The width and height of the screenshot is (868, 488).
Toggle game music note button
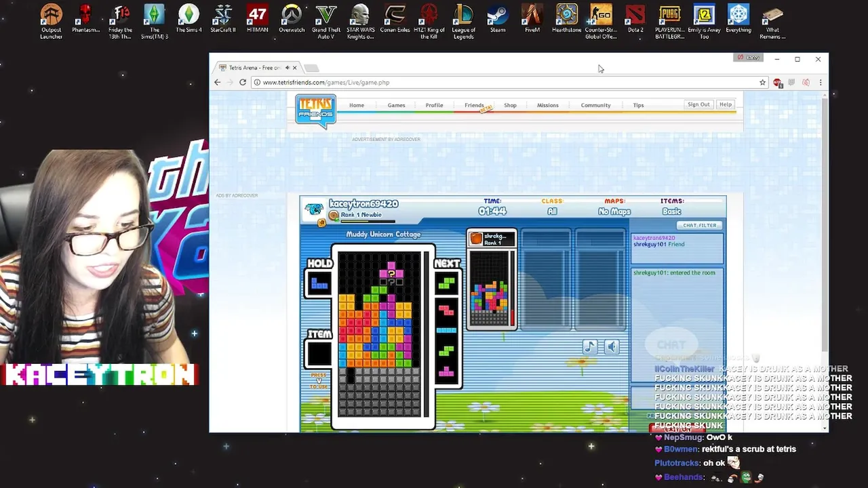click(x=590, y=347)
